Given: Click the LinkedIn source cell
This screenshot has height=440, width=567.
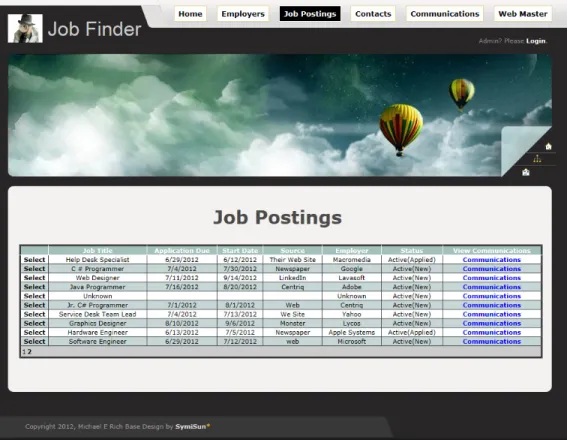Looking at the screenshot, I should click(x=293, y=278).
